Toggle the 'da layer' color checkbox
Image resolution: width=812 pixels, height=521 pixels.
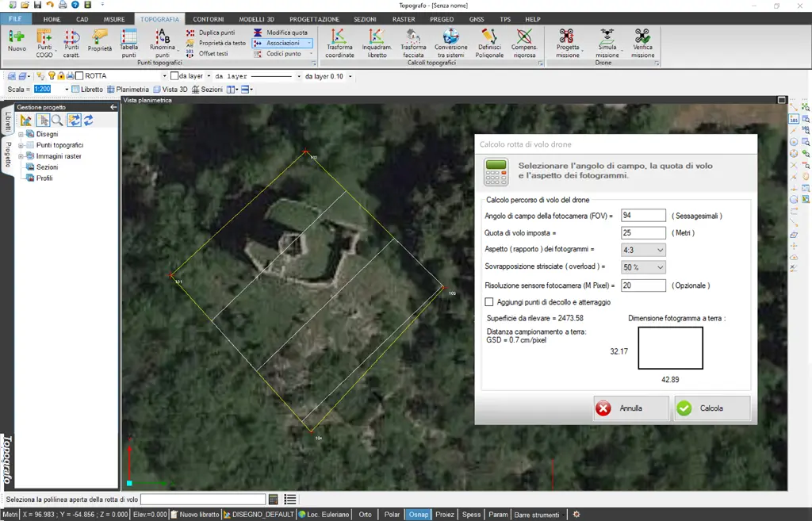174,75
